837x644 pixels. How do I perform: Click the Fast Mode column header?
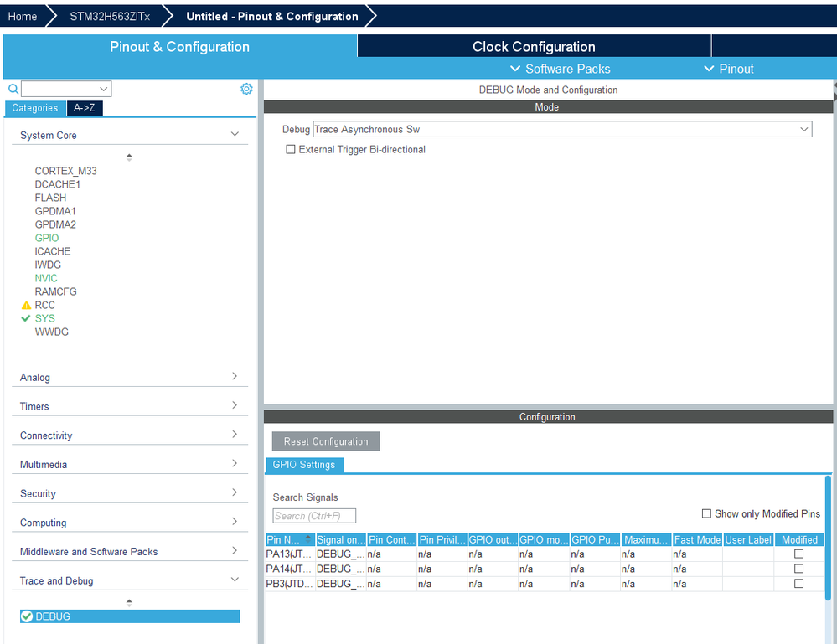697,539
